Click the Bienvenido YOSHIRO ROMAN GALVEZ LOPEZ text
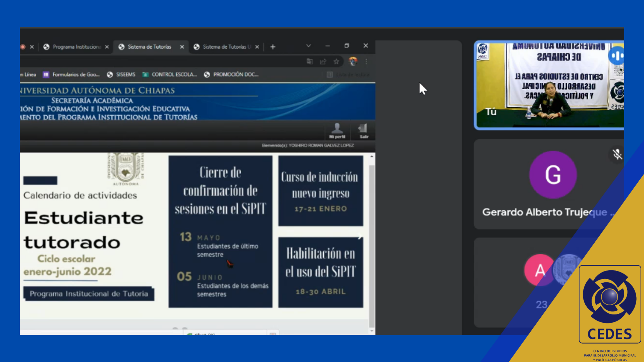Screen dimensions: 644x362 (x=308, y=145)
